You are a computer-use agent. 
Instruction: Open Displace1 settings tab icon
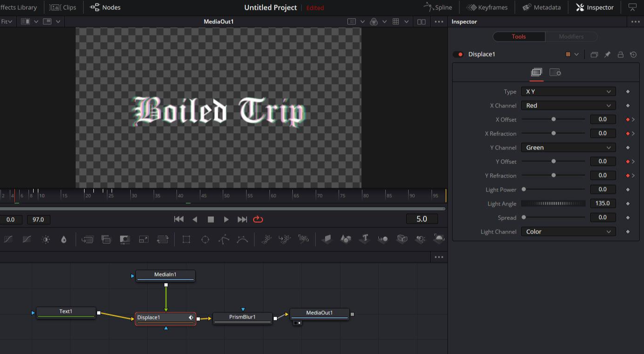coord(555,72)
